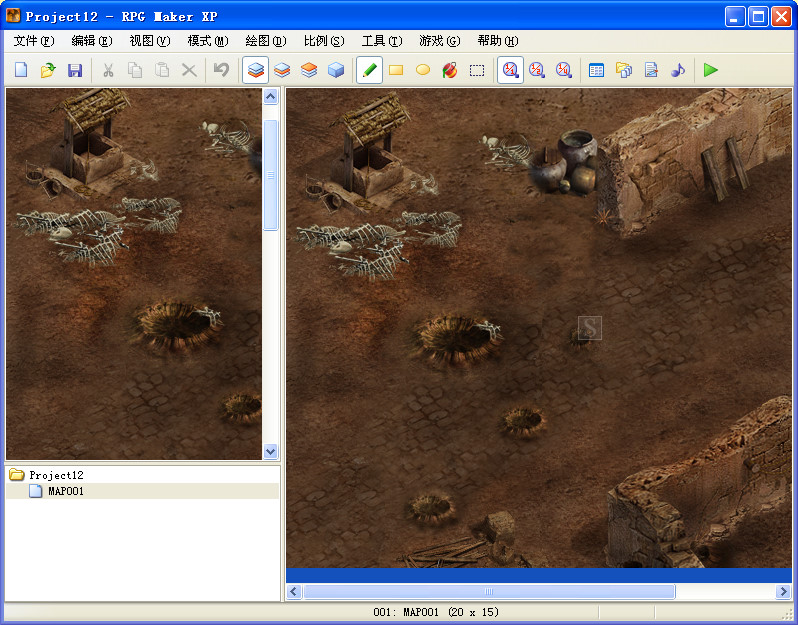
Task: Create a new project with the New icon
Action: click(21, 70)
